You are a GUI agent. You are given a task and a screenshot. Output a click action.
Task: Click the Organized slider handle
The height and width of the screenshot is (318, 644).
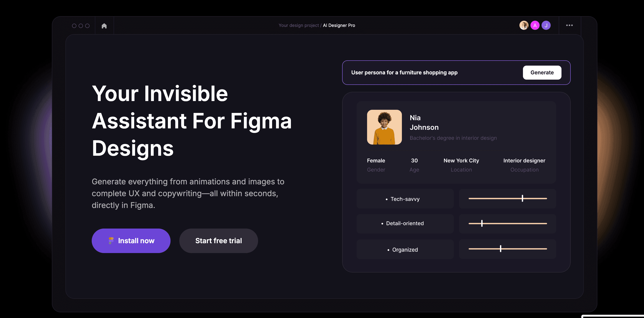click(x=500, y=248)
